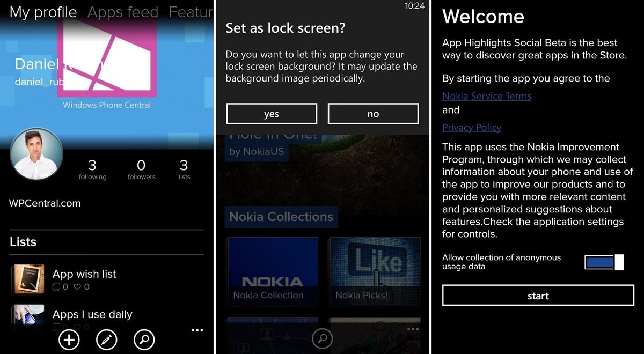Click the stacked-apps count icon under App wish list
This screenshot has height=354, width=644.
[56, 287]
